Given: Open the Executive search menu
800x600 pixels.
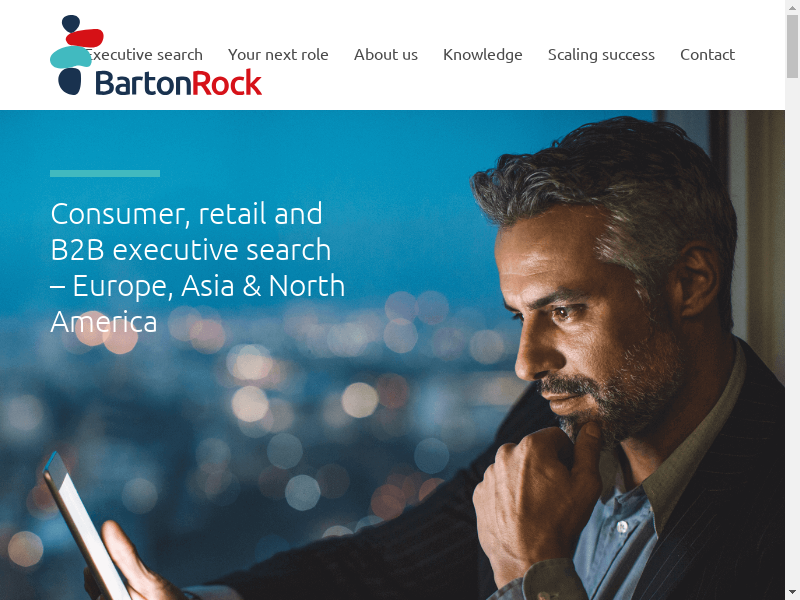Looking at the screenshot, I should 144,55.
